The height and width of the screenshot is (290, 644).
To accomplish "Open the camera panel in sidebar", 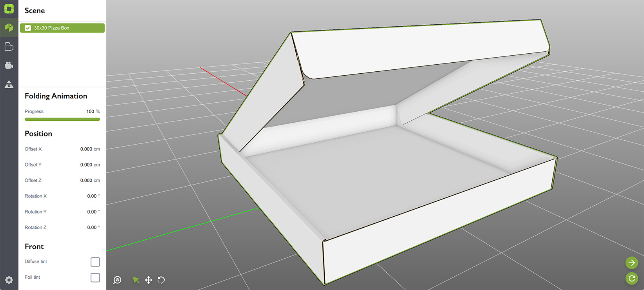I will (x=9, y=65).
